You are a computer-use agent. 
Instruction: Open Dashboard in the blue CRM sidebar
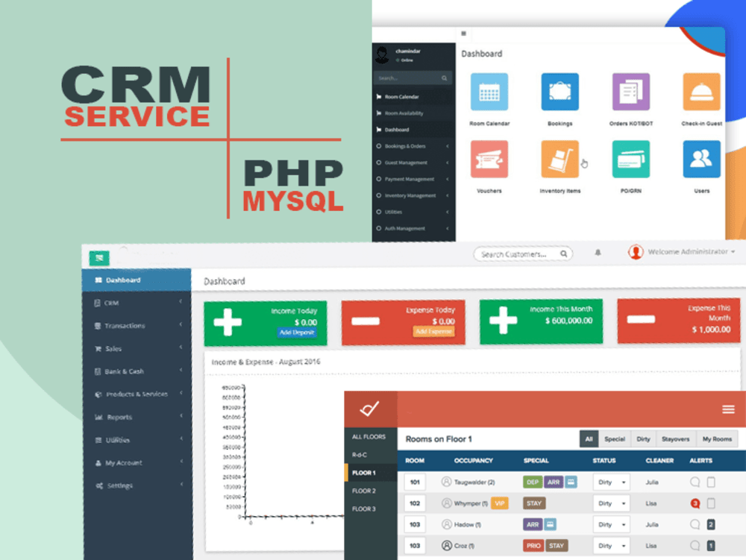click(x=137, y=280)
